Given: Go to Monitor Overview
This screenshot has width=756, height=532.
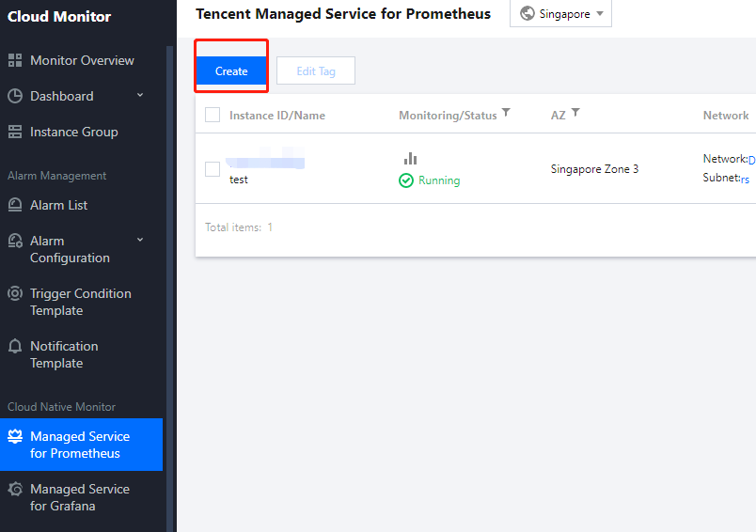Looking at the screenshot, I should 82,60.
